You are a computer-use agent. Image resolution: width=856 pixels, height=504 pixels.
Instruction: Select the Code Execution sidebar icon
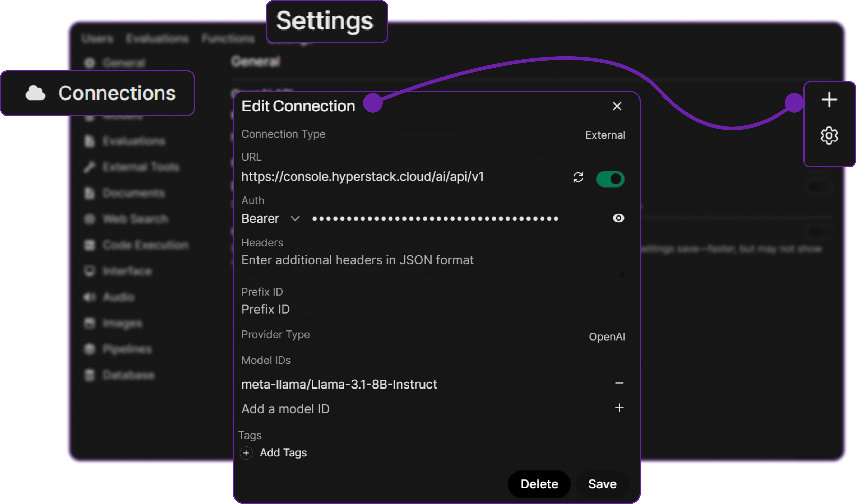[89, 245]
